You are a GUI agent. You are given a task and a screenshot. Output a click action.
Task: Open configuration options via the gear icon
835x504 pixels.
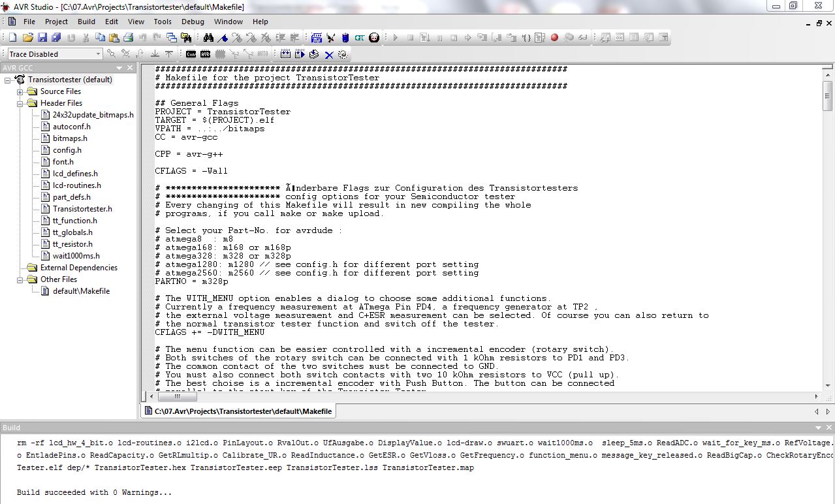click(x=343, y=54)
